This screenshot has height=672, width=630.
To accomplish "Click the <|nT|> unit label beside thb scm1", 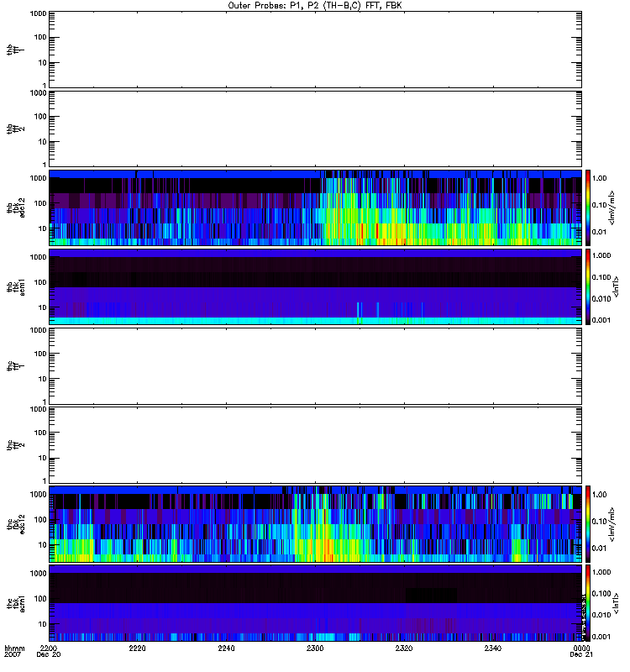I will click(x=616, y=286).
